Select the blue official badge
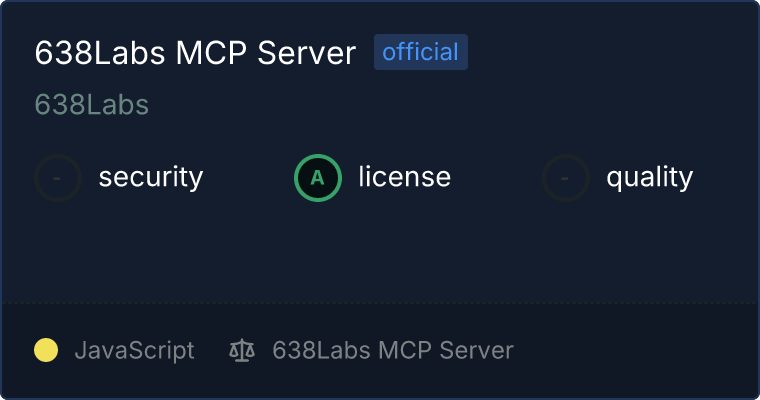Screen dimensions: 760x400 (x=421, y=52)
